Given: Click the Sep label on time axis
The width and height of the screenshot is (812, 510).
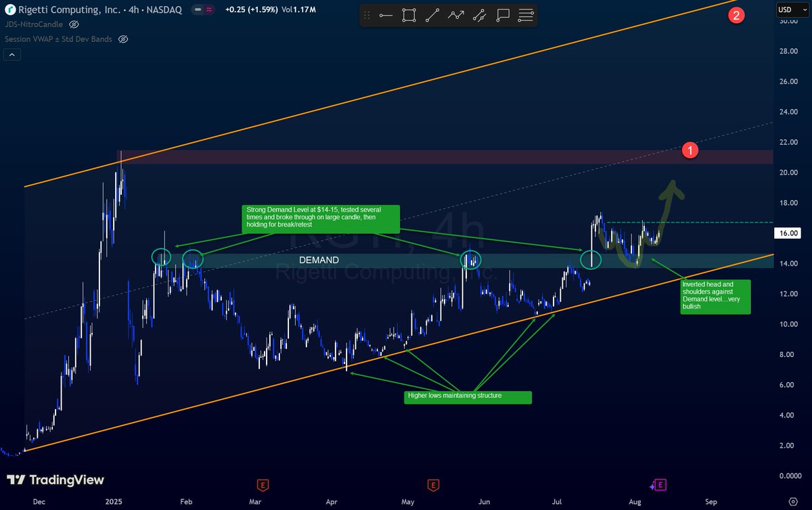Looking at the screenshot, I should pyautogui.click(x=710, y=502).
